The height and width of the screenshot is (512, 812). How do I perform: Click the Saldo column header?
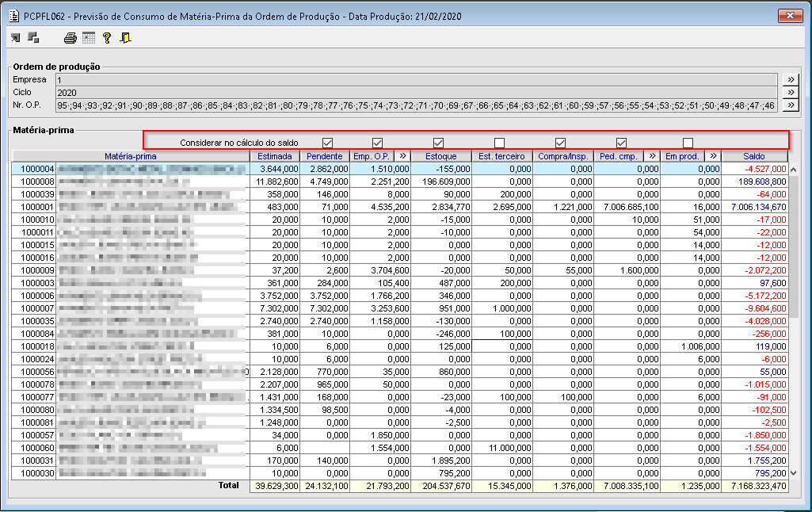tap(754, 156)
